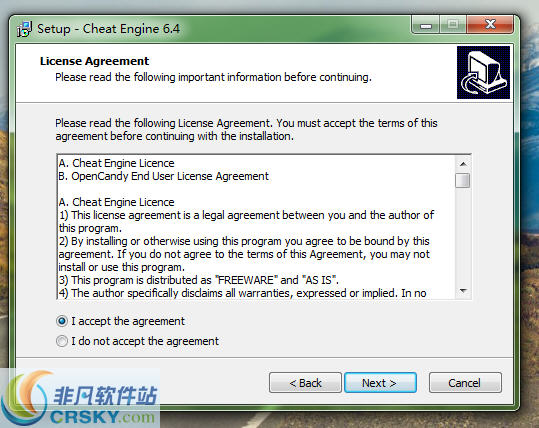
Task: Return to previous page with Back
Action: pyautogui.click(x=305, y=383)
